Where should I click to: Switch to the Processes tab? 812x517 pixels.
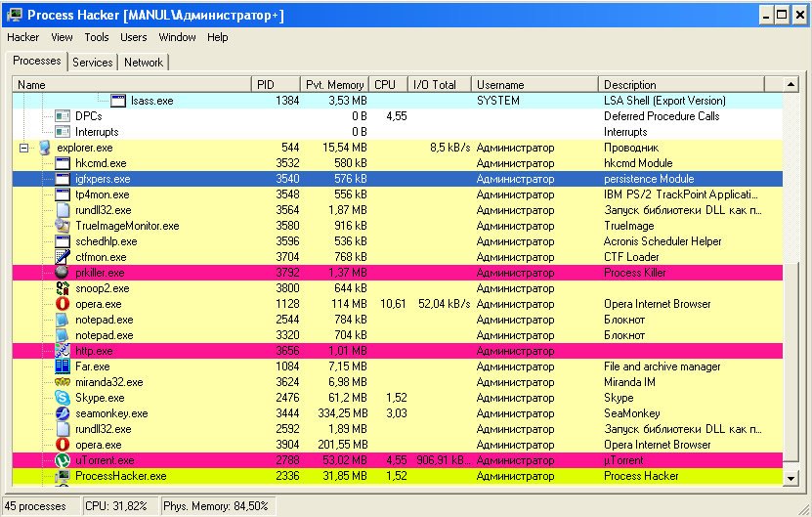pos(37,61)
